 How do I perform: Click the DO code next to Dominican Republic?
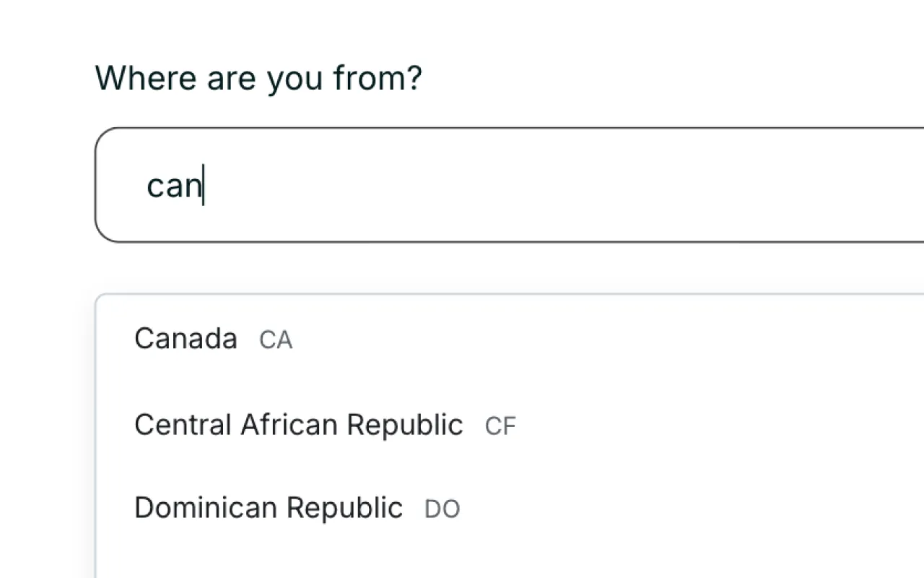pyautogui.click(x=441, y=509)
